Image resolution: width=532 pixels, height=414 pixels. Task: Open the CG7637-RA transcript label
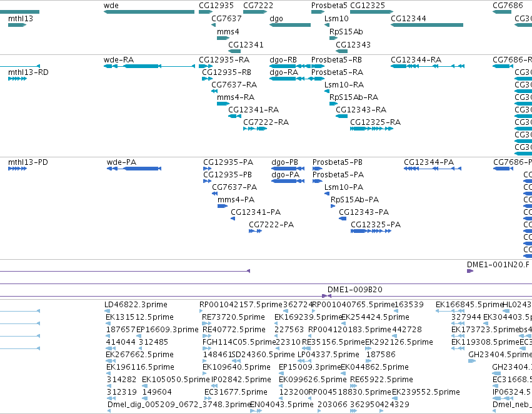(234, 85)
